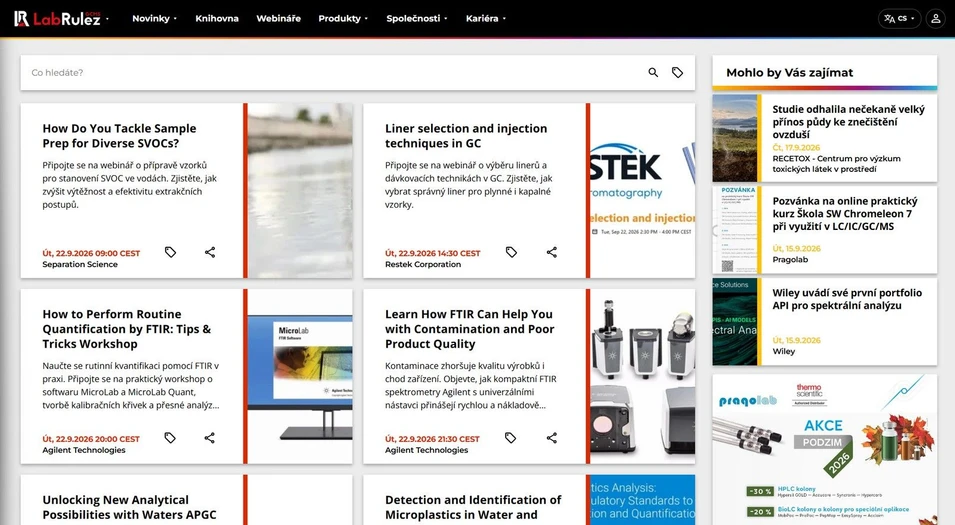Click tag icon on FTIR Tips & Tricks card
The image size is (955, 525).
(x=170, y=438)
